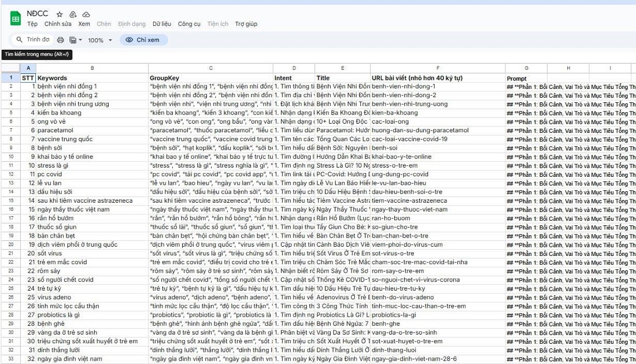The width and height of the screenshot is (636, 364).
Task: Click the magnifier in the menu search box
Action: coord(20,39)
